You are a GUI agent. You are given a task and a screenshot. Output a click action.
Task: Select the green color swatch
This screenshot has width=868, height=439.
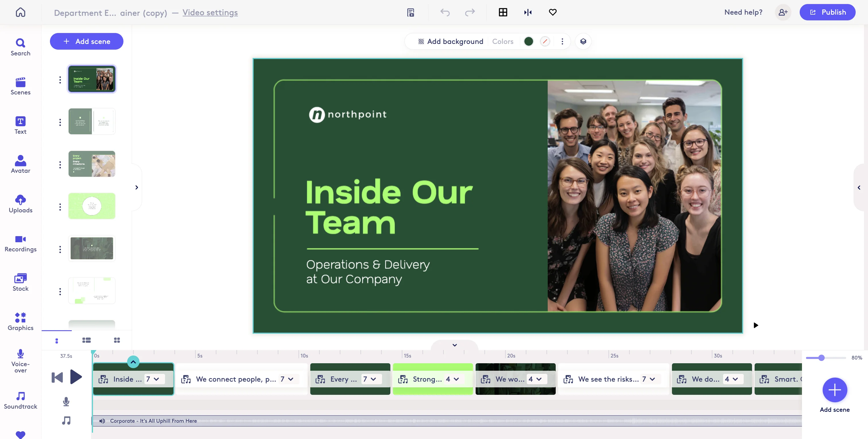click(529, 41)
